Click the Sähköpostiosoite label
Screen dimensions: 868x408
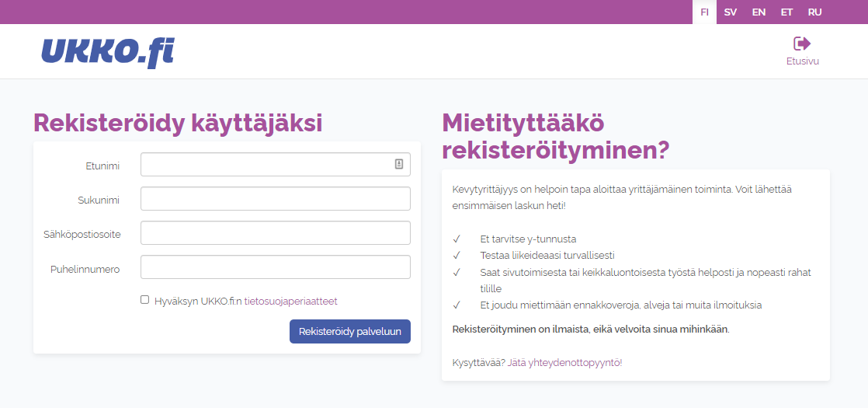(x=82, y=235)
